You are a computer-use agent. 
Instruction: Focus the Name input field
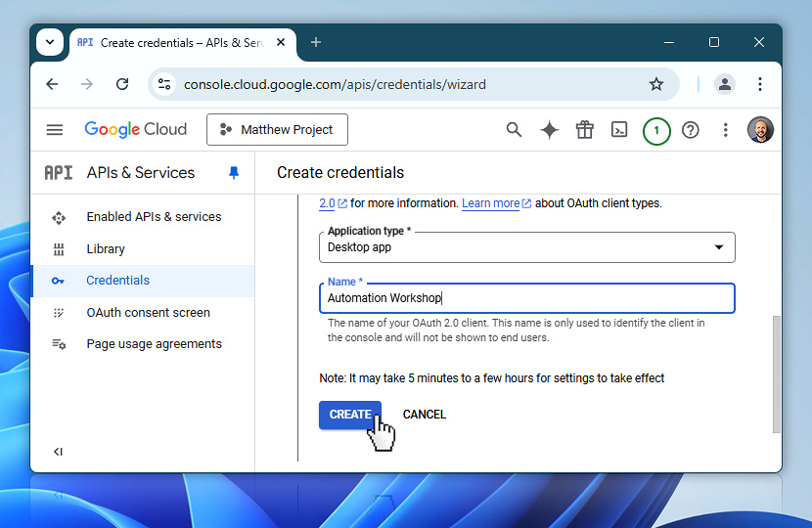[526, 298]
